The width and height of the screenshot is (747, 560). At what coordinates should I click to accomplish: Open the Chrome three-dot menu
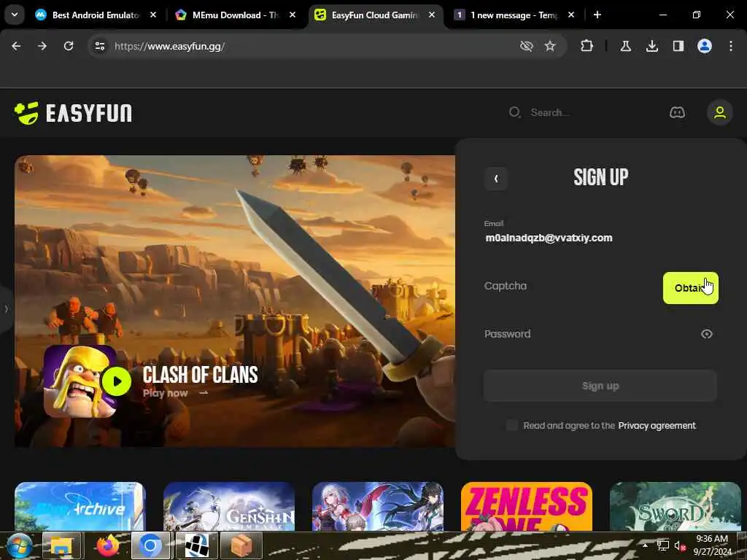click(x=730, y=46)
